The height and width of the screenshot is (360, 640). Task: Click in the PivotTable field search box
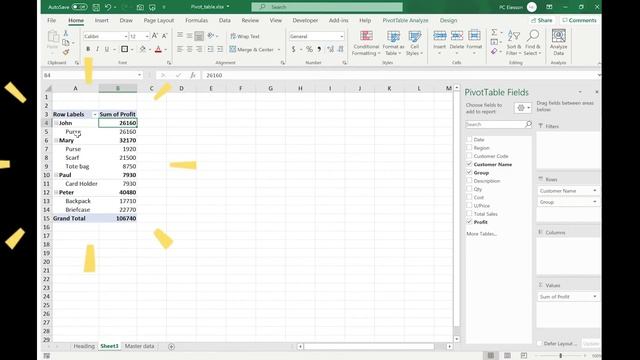495,124
